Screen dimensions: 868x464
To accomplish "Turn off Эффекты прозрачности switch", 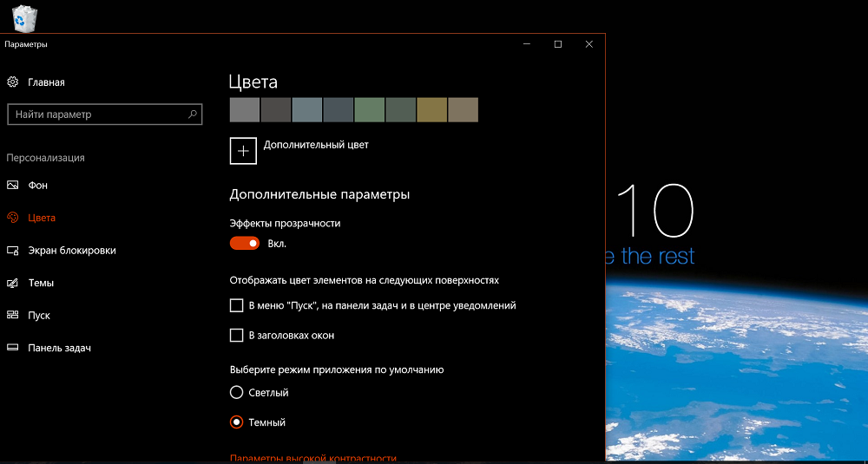I will click(x=245, y=244).
